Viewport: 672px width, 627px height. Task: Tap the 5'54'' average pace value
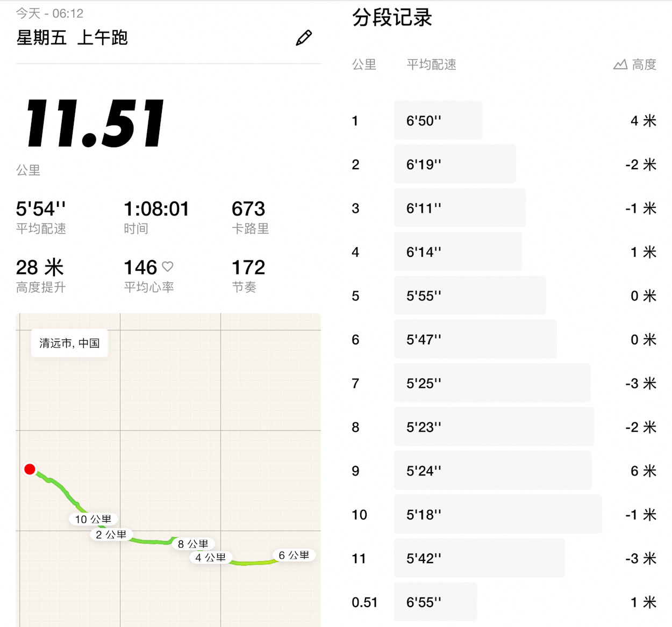pyautogui.click(x=41, y=208)
